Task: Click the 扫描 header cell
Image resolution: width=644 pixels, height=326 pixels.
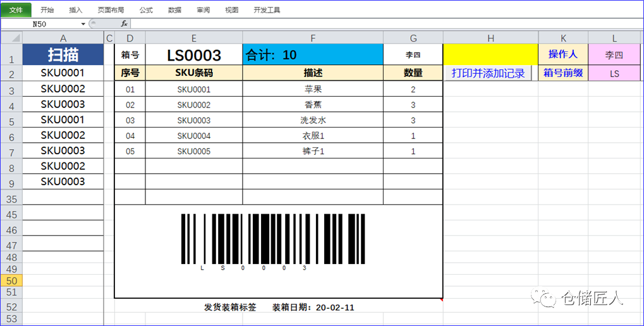Action: [x=63, y=54]
